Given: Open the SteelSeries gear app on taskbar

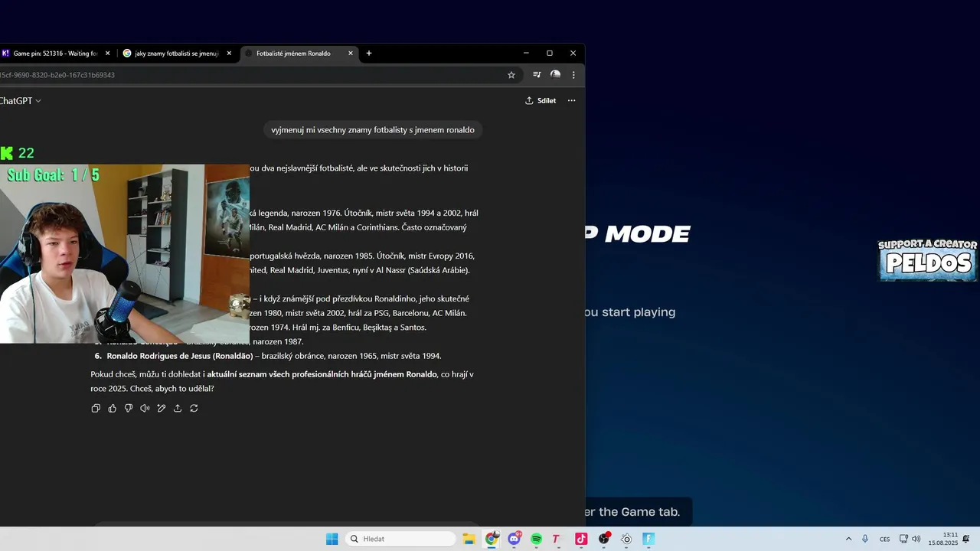Looking at the screenshot, I should tap(626, 539).
